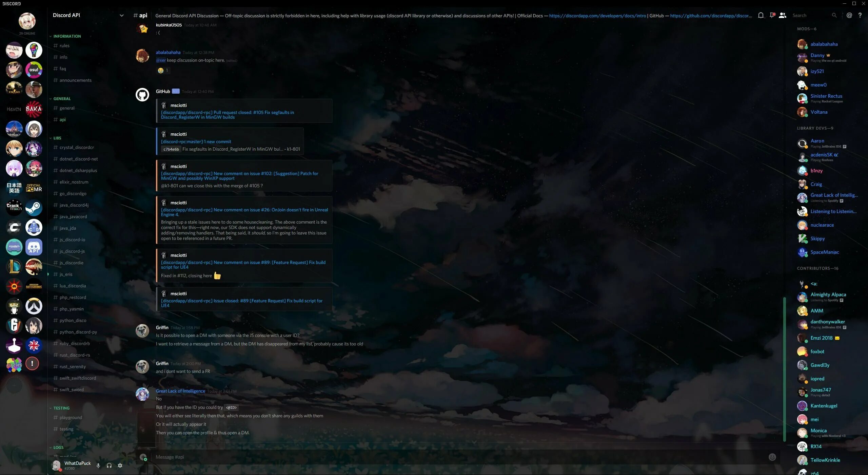
Task: Click the WhatDaPuck microphone icon
Action: [98, 465]
